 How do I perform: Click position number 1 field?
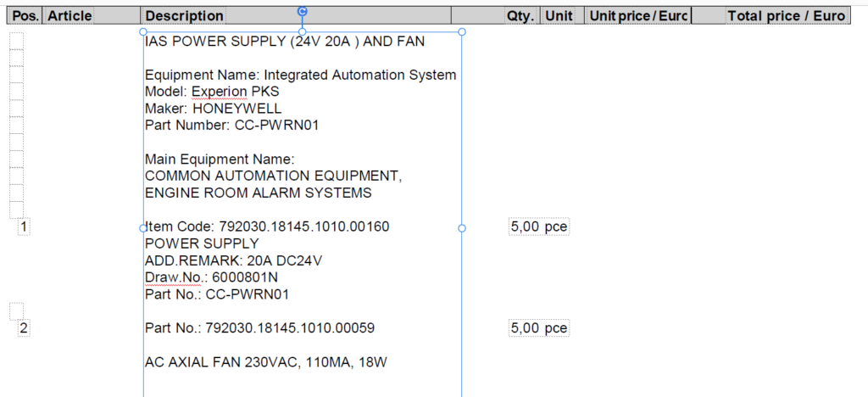[23, 226]
